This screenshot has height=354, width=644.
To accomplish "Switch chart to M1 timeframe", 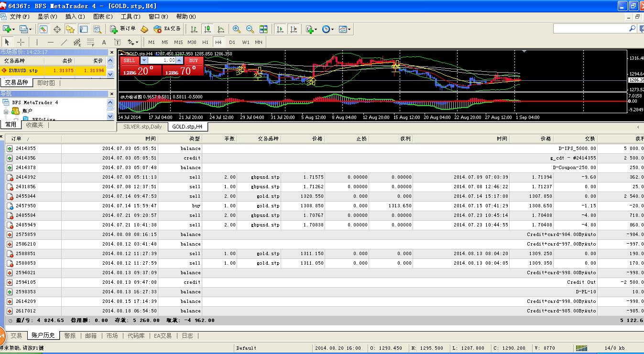I will click(x=152, y=42).
